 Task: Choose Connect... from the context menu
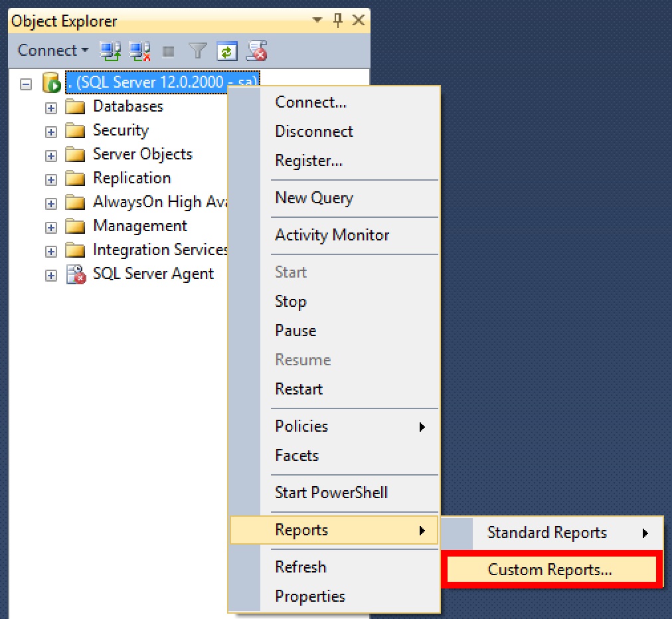[x=334, y=102]
